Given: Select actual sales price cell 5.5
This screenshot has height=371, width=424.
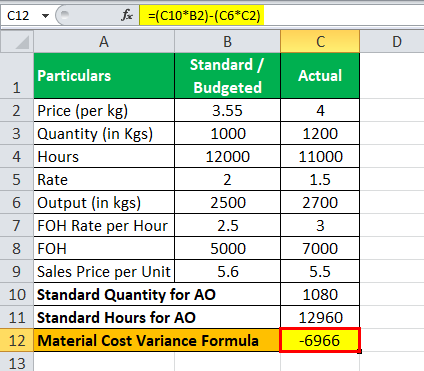Looking at the screenshot, I should point(320,271).
